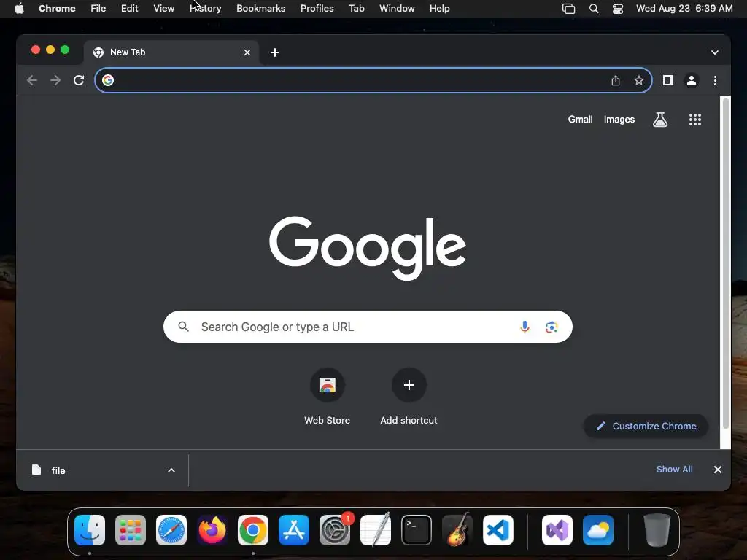Open Control Center in menu bar
The height and width of the screenshot is (560, 747).
618,9
